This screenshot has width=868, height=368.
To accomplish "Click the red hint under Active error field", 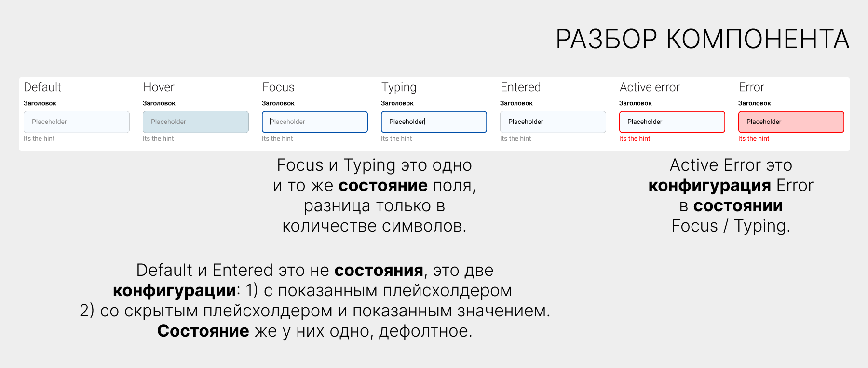I will 635,139.
